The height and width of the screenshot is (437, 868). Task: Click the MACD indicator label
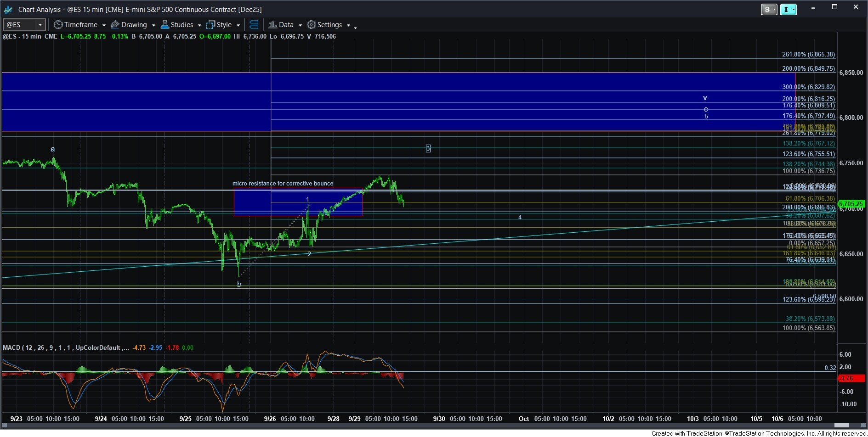[x=11, y=347]
